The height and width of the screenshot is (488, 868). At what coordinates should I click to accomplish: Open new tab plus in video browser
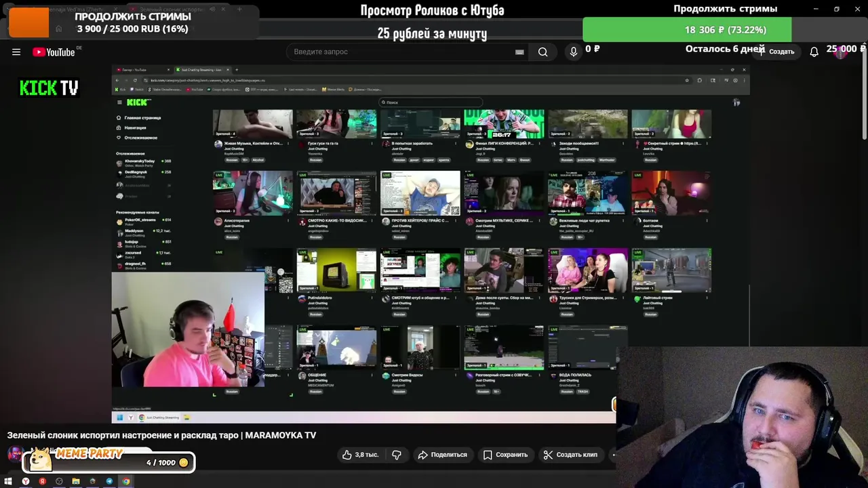click(x=235, y=69)
